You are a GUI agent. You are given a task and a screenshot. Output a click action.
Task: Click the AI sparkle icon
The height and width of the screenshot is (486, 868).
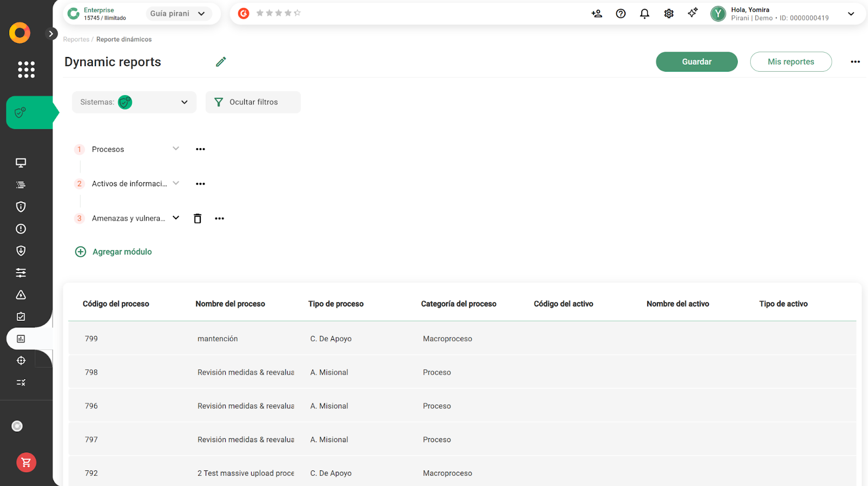693,13
